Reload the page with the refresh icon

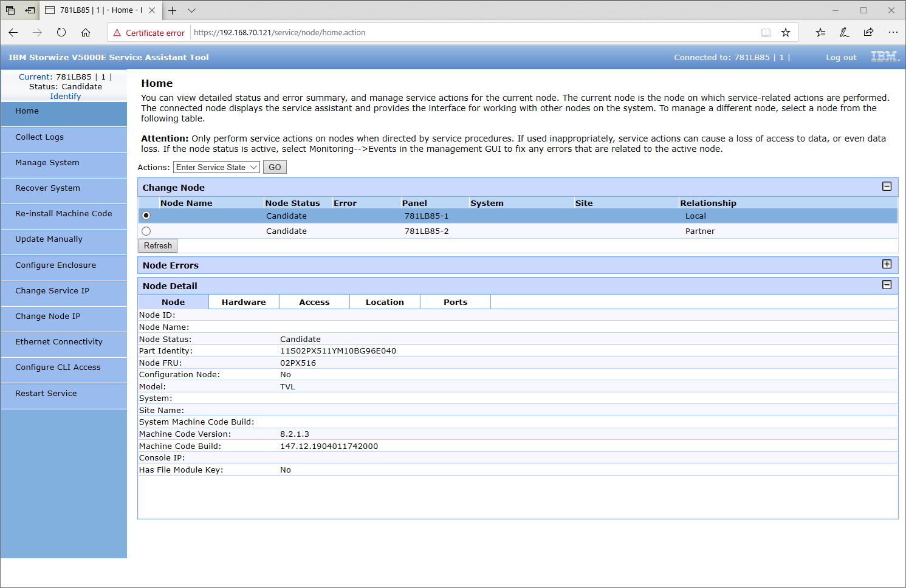pos(61,33)
